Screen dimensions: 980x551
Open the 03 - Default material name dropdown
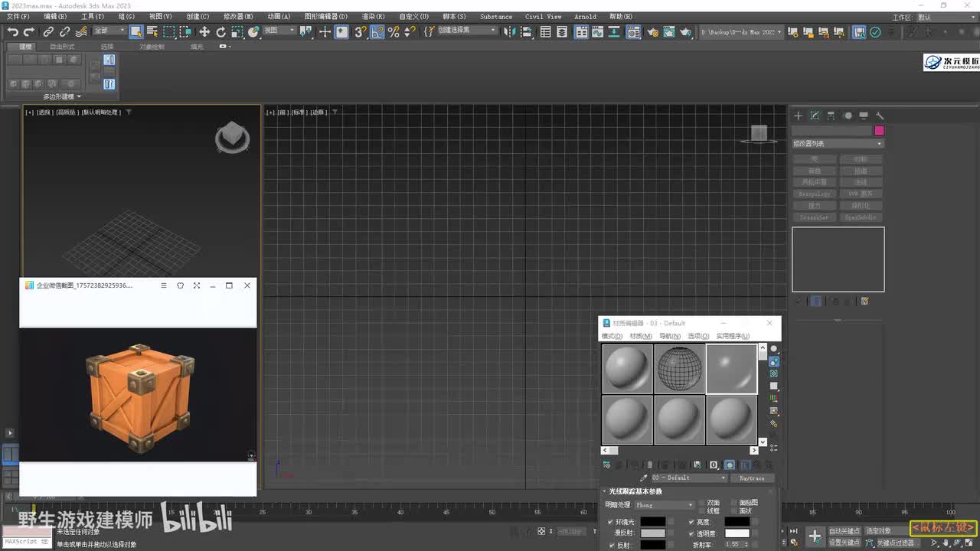click(688, 478)
